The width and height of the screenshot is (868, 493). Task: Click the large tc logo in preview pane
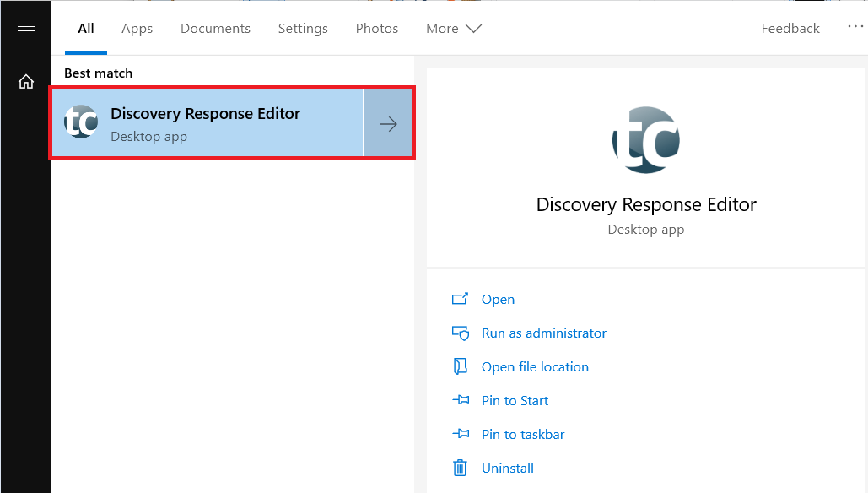645,140
